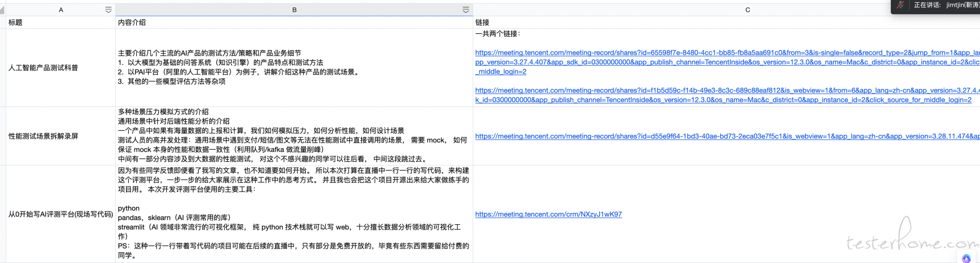This screenshot has width=980, height=263.
Task: Click the '正在讲话: jimtjin' speaker label
Action: click(x=946, y=5)
